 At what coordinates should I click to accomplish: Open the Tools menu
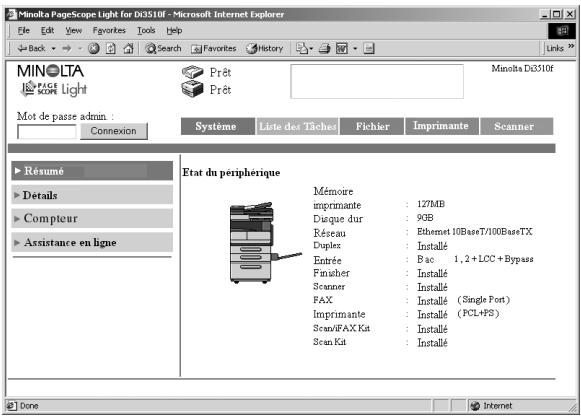click(146, 30)
